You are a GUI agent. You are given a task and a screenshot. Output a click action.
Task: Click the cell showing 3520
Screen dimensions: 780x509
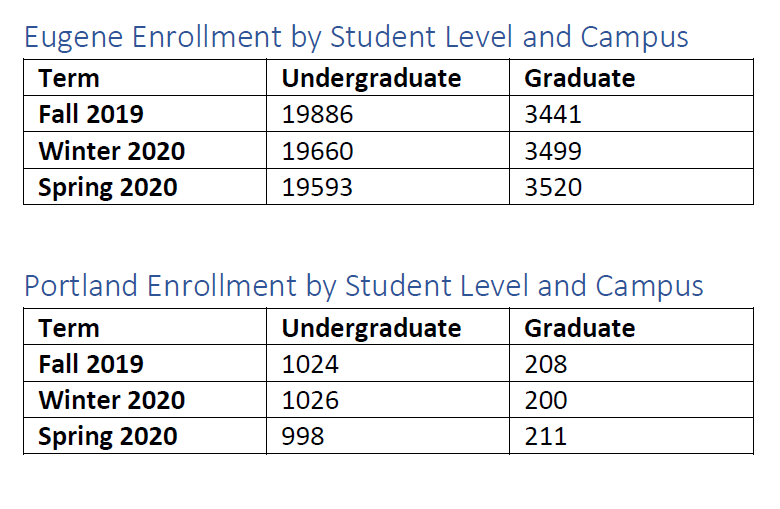point(553,187)
